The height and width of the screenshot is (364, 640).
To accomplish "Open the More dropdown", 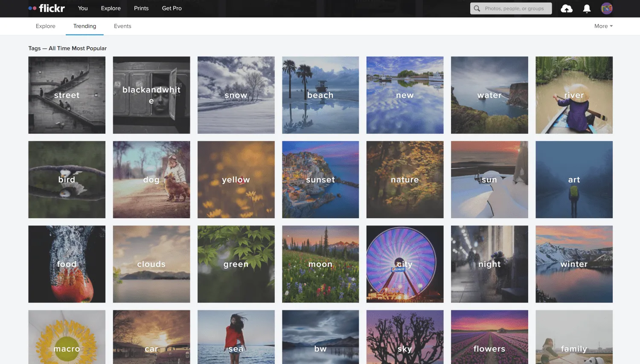I will coord(603,26).
